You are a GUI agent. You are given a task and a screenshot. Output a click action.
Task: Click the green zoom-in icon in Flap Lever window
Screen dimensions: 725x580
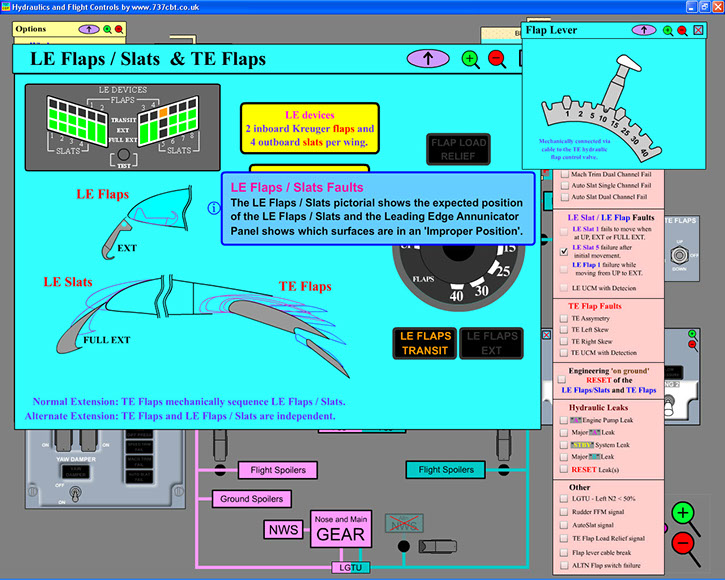coord(667,30)
